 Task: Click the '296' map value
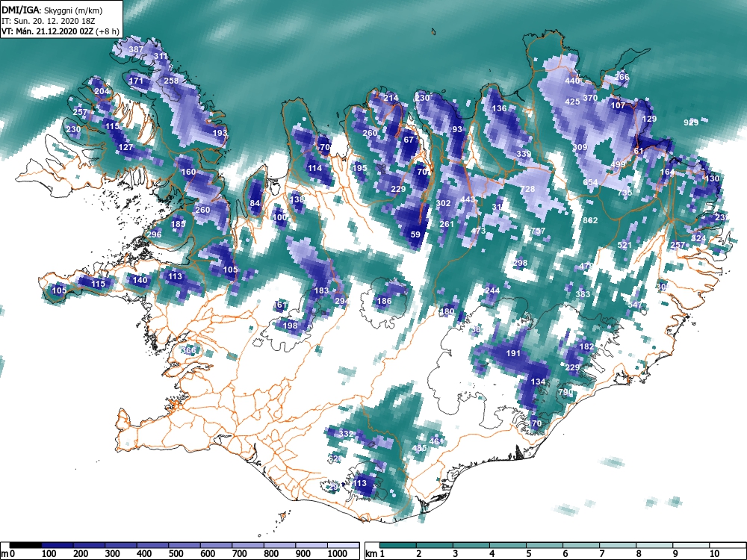(x=154, y=234)
